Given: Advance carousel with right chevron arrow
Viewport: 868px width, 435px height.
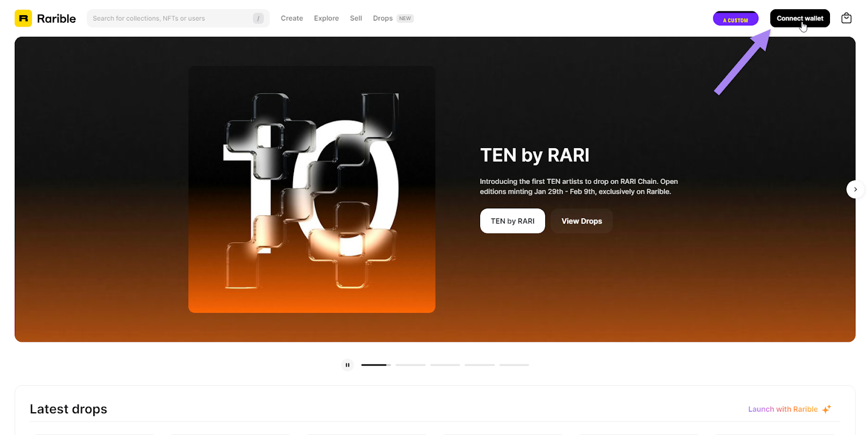Looking at the screenshot, I should point(855,189).
